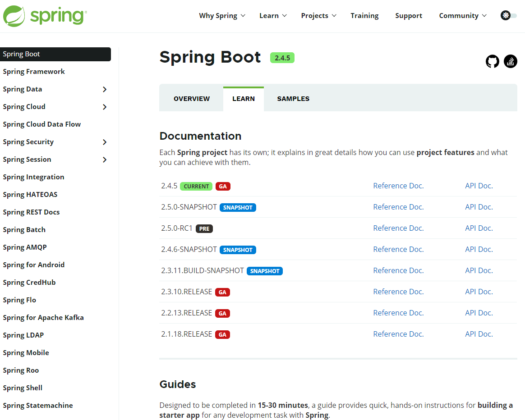Open API Doc. for 2.3.10.RELEASE

click(479, 292)
